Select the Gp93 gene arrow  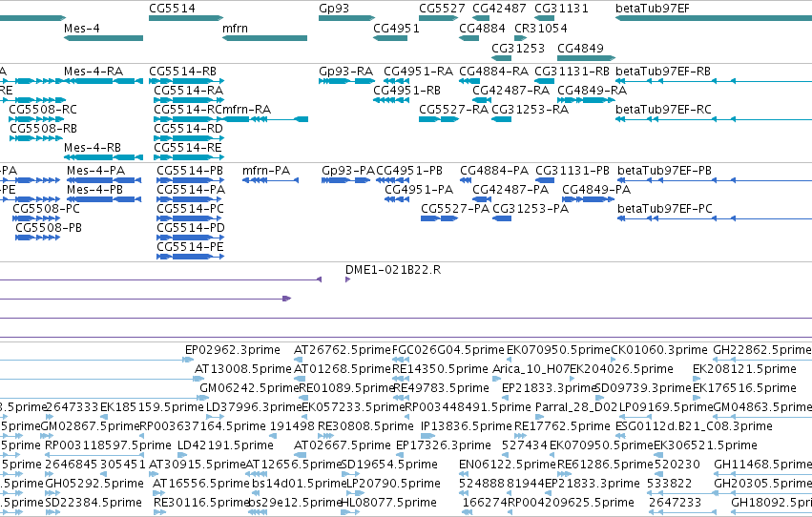(x=346, y=18)
